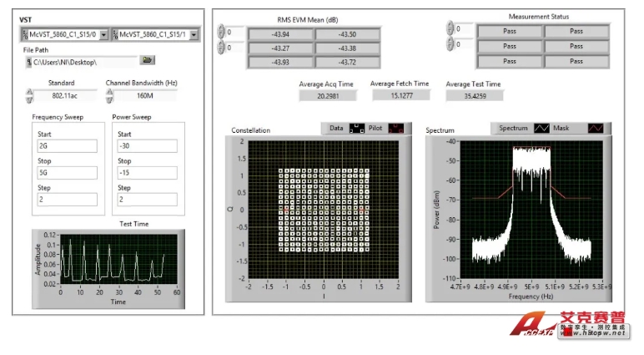Edit the Power Sweep Start value
This screenshot has width=644, height=355.
145,145
